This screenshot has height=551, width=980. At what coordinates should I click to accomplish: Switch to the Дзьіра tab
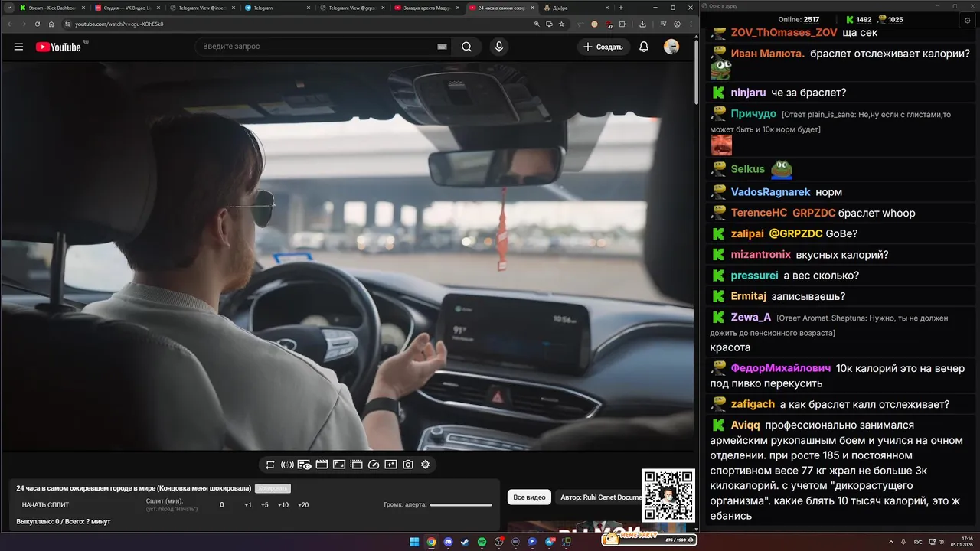[x=576, y=8]
